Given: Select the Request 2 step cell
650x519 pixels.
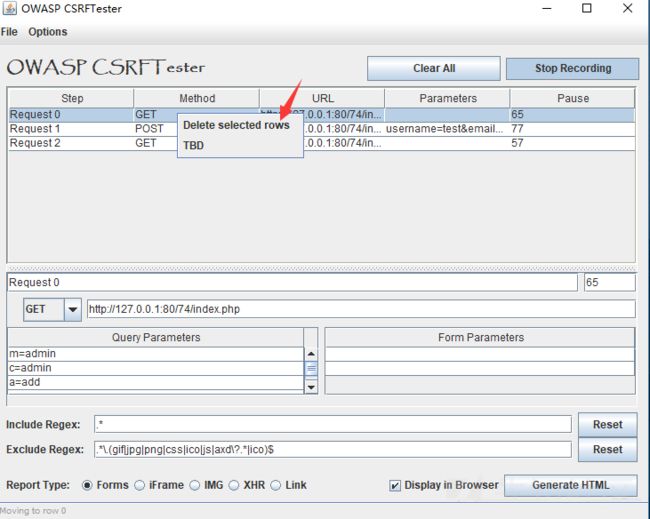Looking at the screenshot, I should click(x=71, y=143).
